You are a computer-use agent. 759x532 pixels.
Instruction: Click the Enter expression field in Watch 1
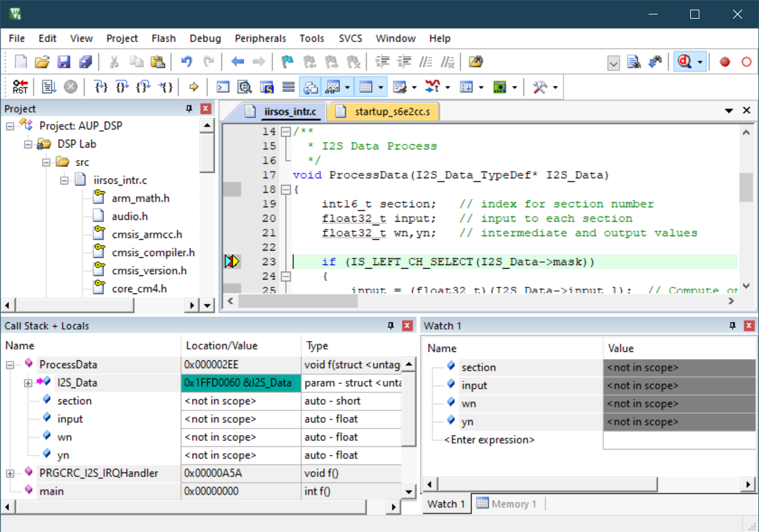490,440
